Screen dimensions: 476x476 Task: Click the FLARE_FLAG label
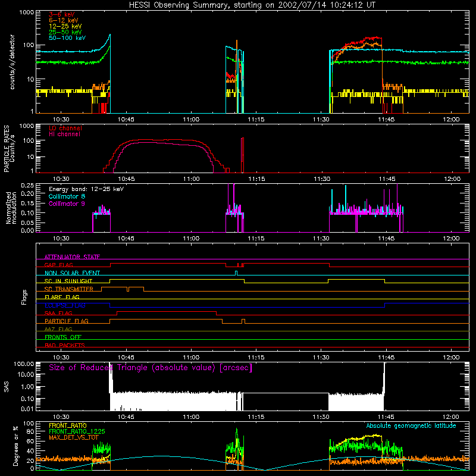tap(62, 297)
